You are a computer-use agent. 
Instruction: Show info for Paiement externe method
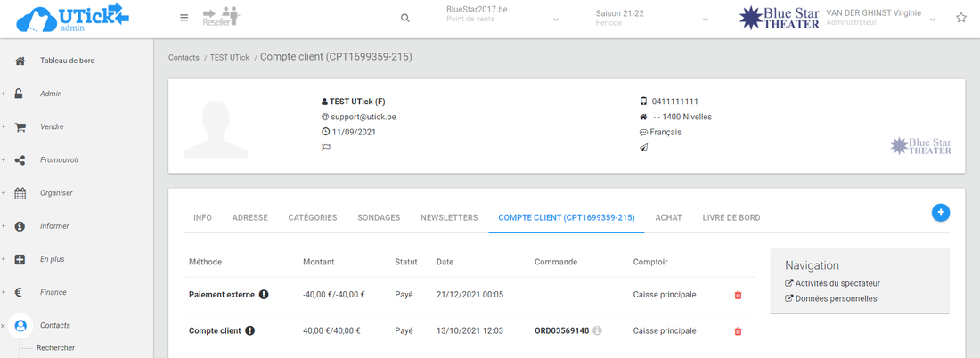click(264, 295)
